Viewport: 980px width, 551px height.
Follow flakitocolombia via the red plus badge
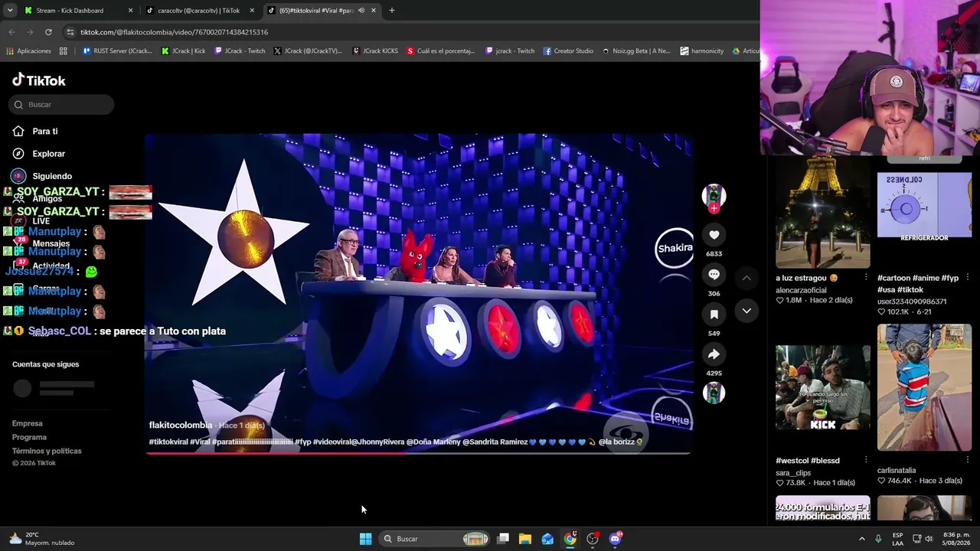coord(714,208)
